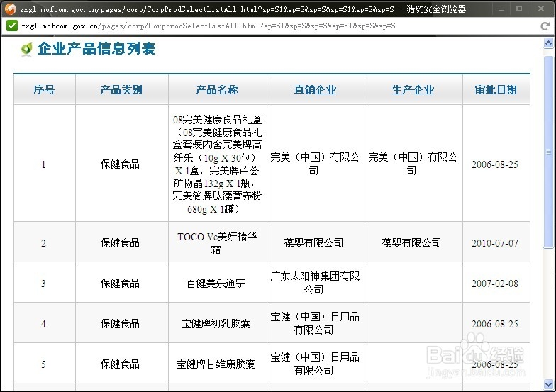Click 宝健（中国）日用品有限公司 in row 4
The height and width of the screenshot is (392, 556).
(315, 323)
